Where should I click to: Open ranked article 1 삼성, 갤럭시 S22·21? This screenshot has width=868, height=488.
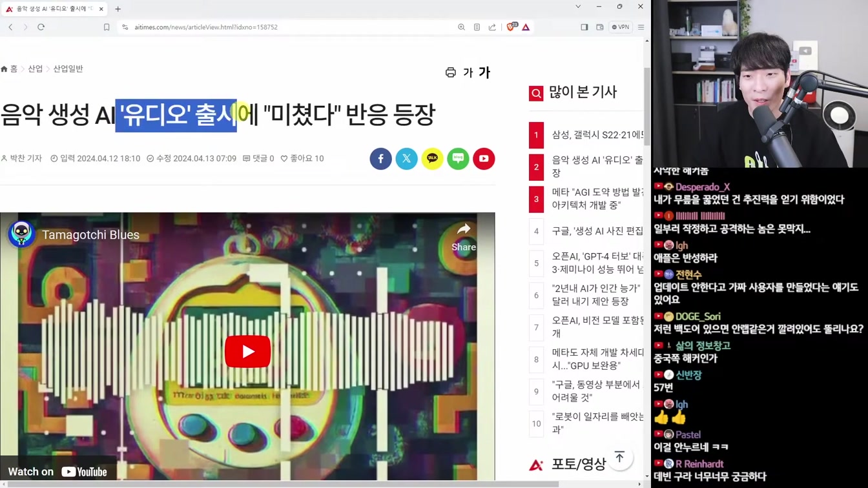coord(597,135)
